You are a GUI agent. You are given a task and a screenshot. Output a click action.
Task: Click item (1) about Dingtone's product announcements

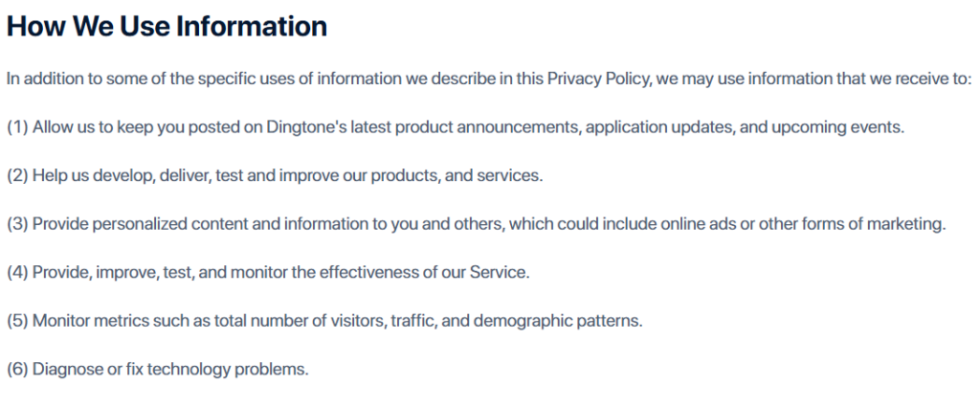point(455,127)
